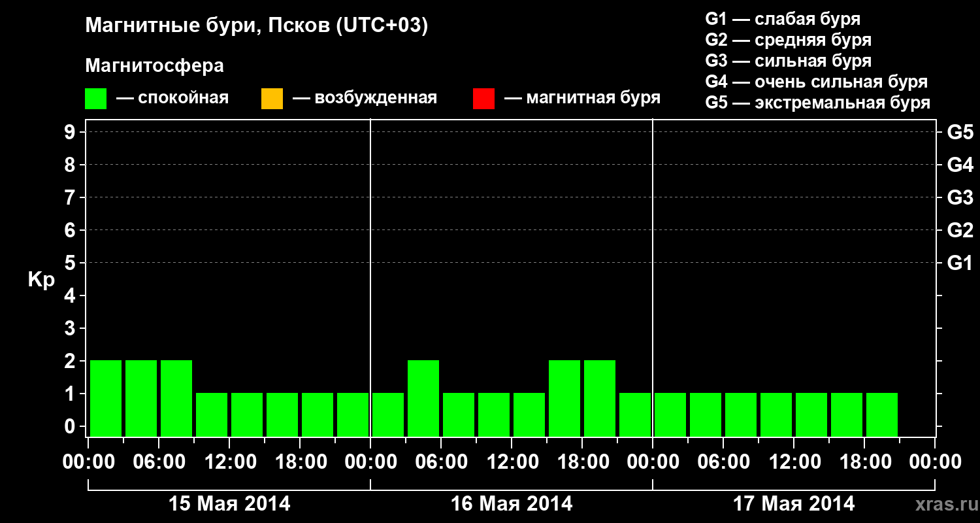
Task: Click the first Kp 2 bar of 15 May
Action: pyautogui.click(x=106, y=398)
